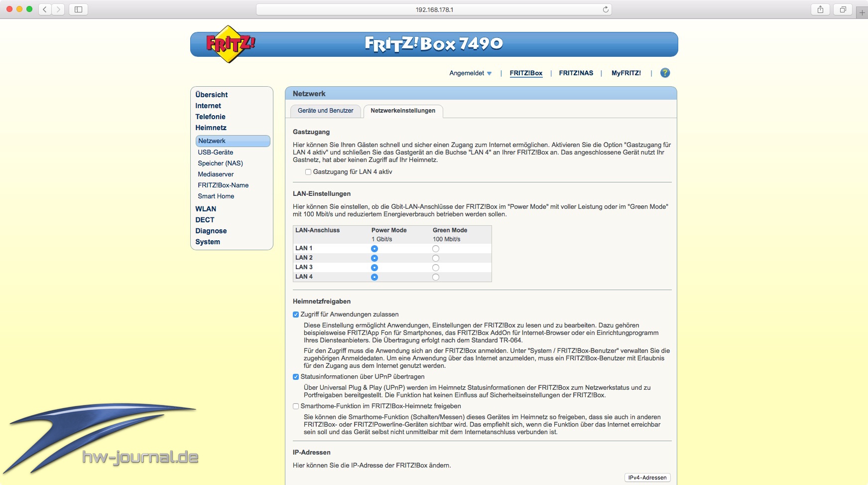Switch to the Geräte und Benutzer tab
This screenshot has width=868, height=485.
pyautogui.click(x=326, y=111)
